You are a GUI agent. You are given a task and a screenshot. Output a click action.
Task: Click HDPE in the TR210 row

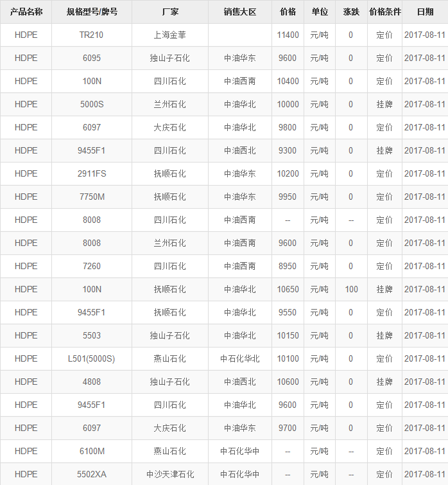click(x=26, y=35)
